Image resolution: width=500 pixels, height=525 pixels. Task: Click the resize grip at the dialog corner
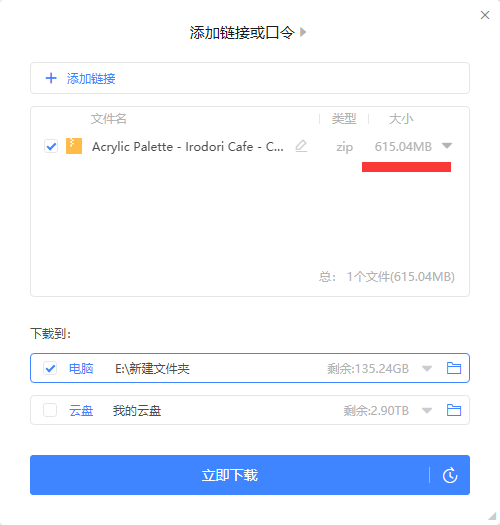[x=492, y=516]
